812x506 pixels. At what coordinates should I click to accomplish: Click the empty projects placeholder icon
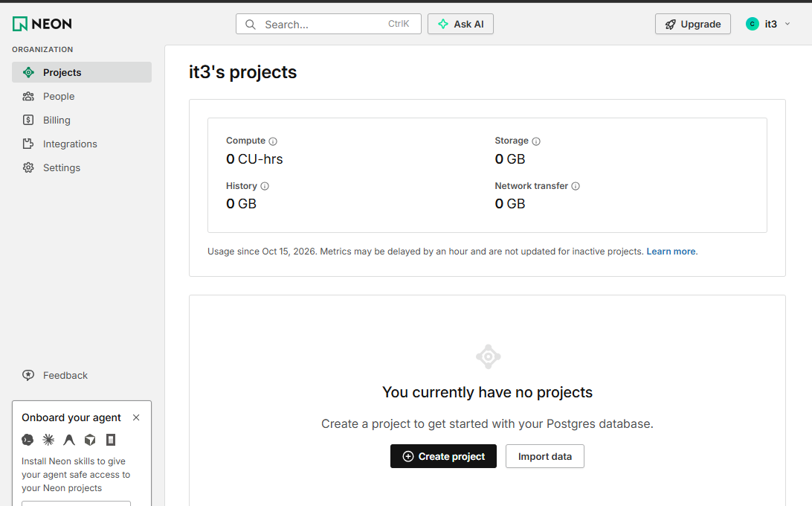point(488,356)
